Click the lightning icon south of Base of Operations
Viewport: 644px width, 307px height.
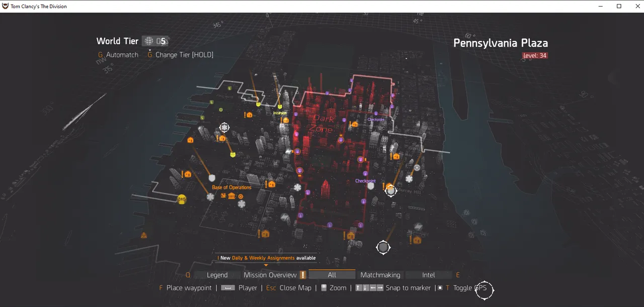tap(285, 217)
